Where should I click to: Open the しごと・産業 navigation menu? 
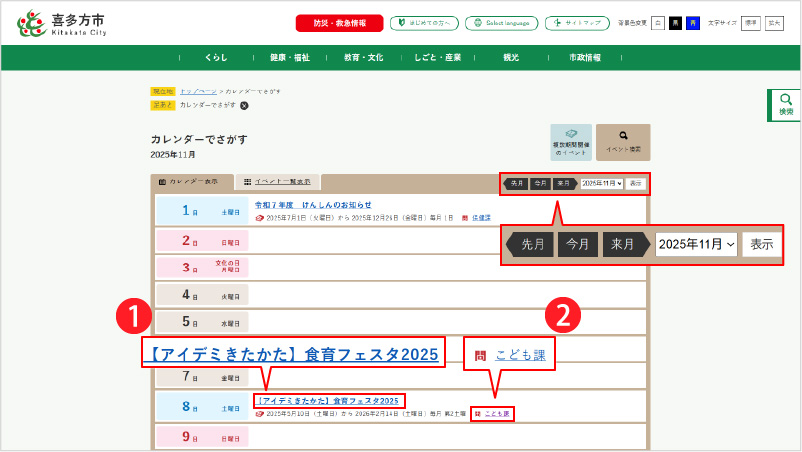click(438, 58)
